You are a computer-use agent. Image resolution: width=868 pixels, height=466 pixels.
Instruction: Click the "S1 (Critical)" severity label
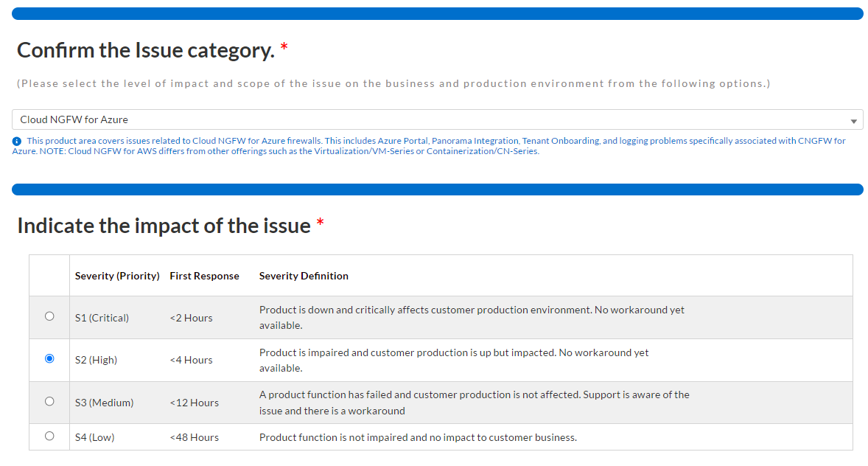click(x=102, y=318)
